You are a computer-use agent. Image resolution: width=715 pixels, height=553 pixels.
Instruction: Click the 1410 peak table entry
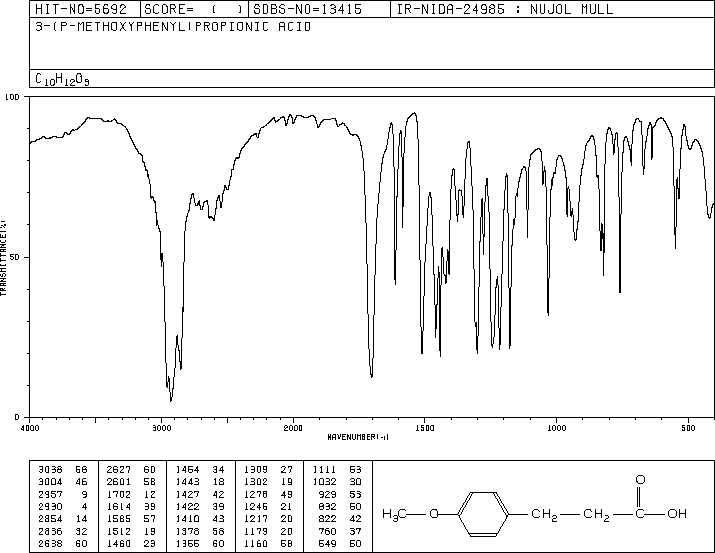click(x=200, y=519)
